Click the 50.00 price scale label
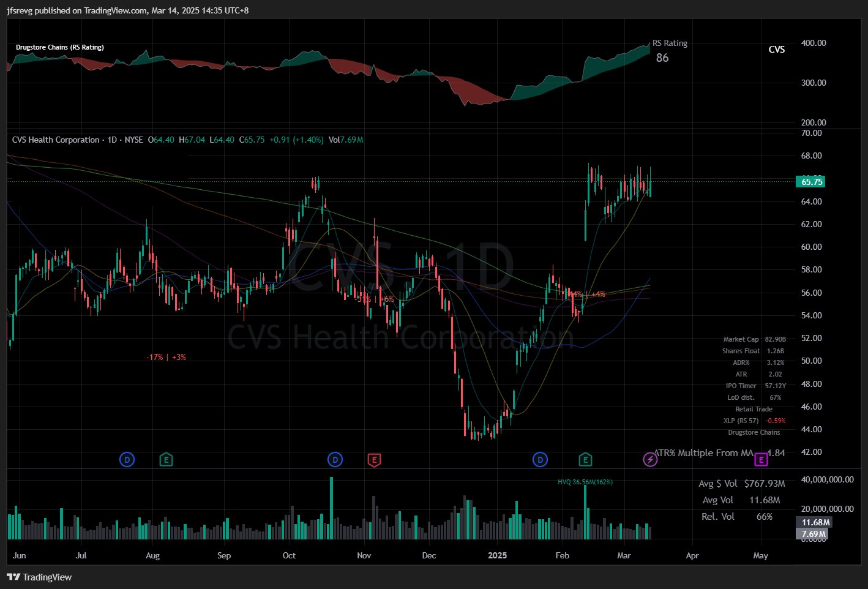Image resolution: width=868 pixels, height=589 pixels. pyautogui.click(x=811, y=361)
